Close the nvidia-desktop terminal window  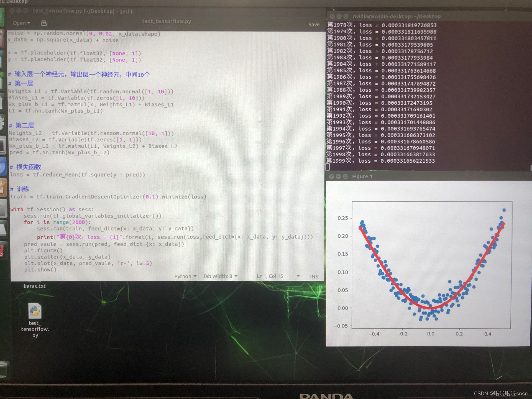pos(332,16)
